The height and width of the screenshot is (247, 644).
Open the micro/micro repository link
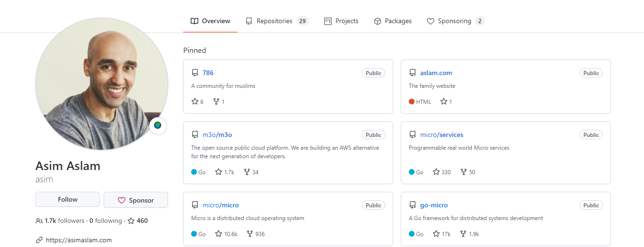[221, 205]
